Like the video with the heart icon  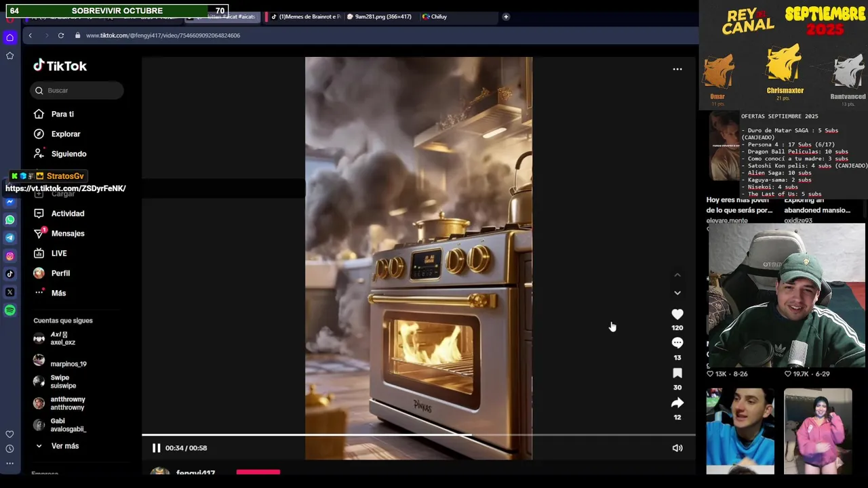[x=677, y=314]
